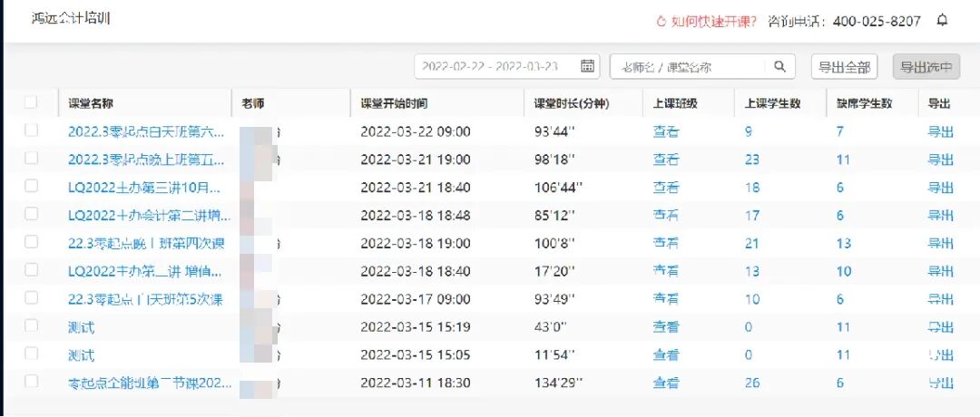Click 导出选中 button
The height and width of the screenshot is (417, 980).
coord(926,67)
